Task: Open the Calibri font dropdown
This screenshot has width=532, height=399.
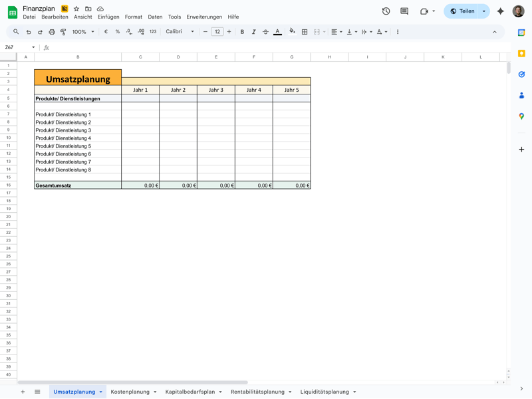Action: click(180, 32)
